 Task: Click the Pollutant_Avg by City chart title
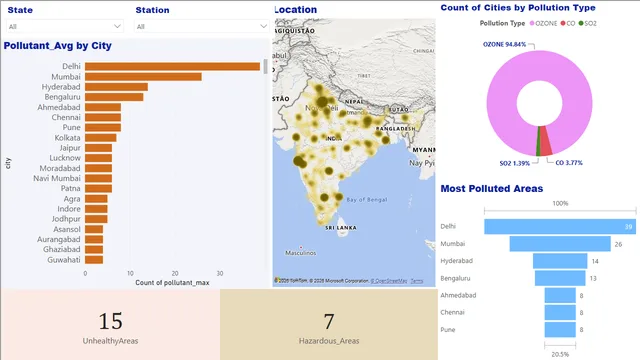[x=58, y=46]
